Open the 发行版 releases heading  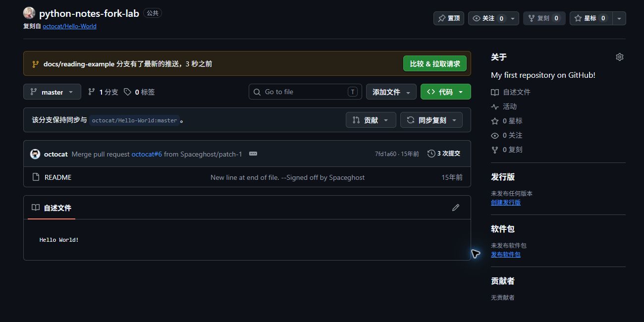pyautogui.click(x=503, y=177)
